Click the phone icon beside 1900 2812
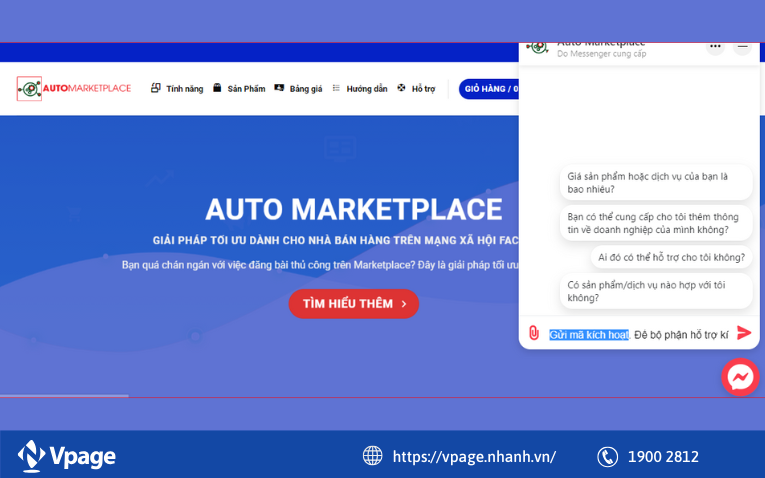Viewport: 765px width, 478px height. point(607,456)
